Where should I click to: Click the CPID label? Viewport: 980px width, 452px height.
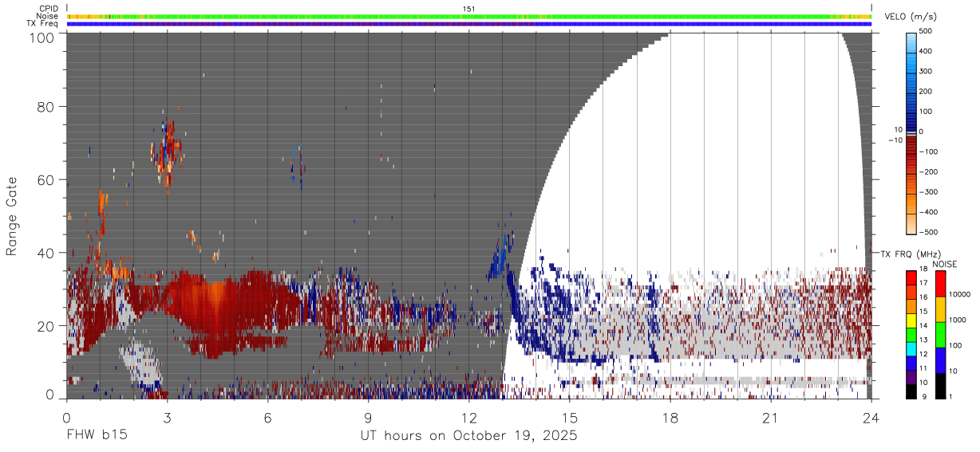48,9
